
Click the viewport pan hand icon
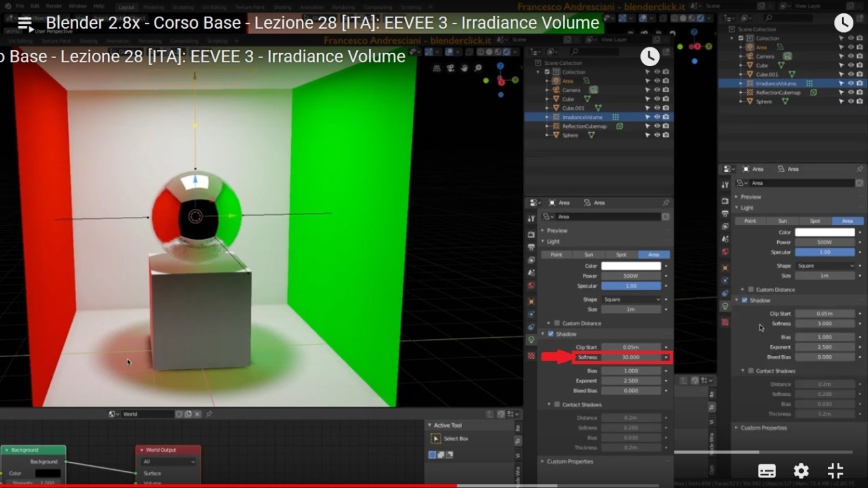464,68
